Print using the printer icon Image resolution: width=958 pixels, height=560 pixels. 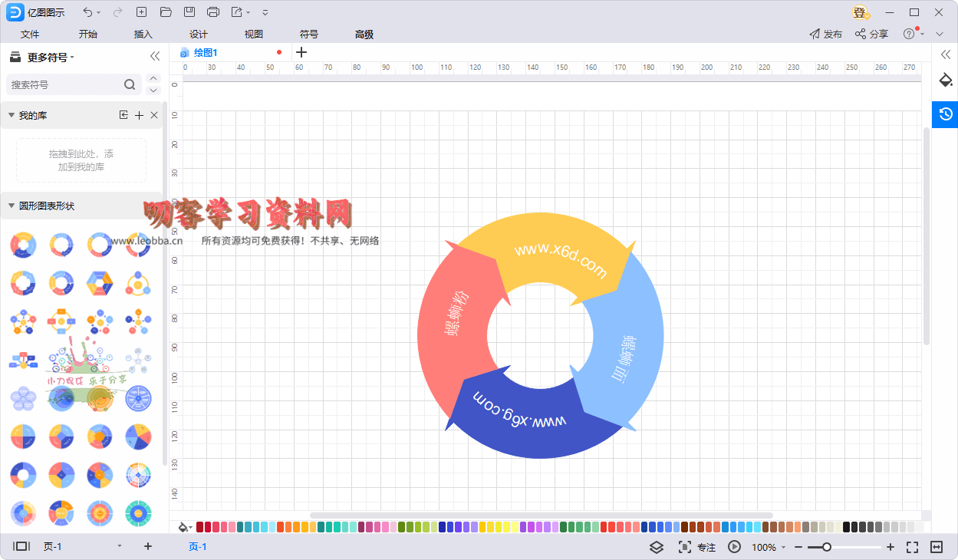pos(213,12)
